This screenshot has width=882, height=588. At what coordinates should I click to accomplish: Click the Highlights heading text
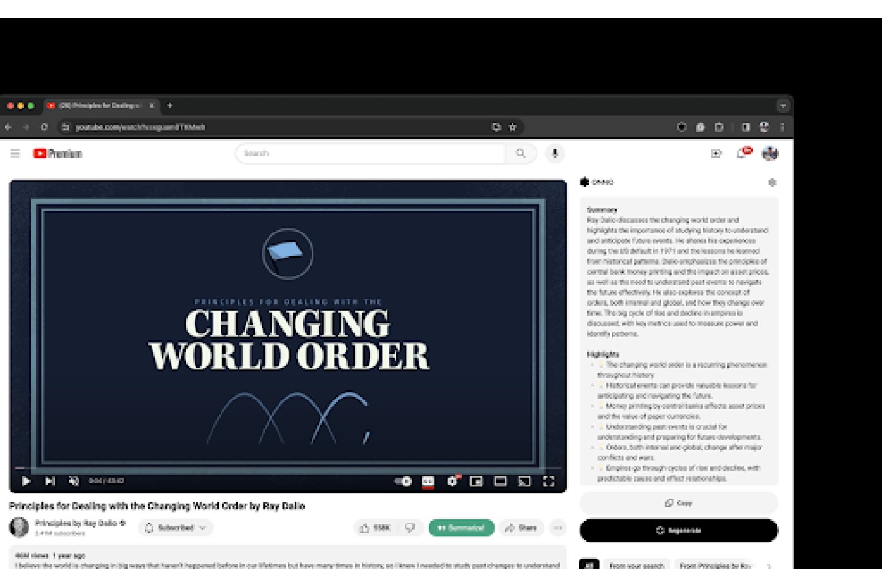(603, 355)
